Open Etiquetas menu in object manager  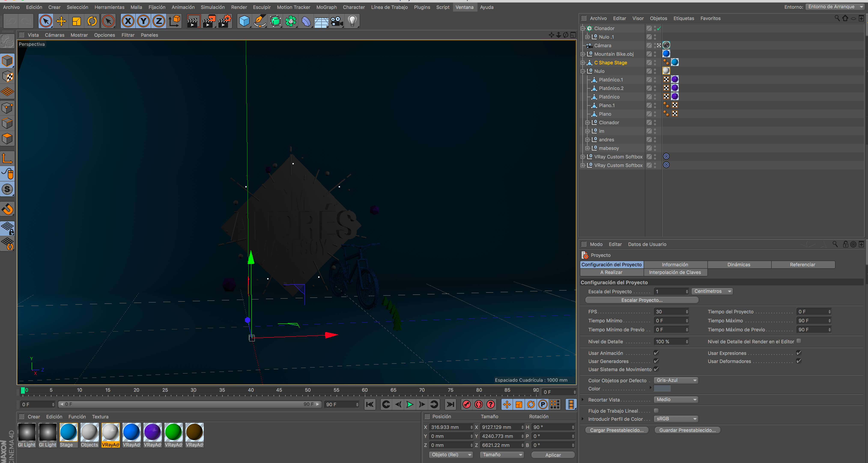[x=684, y=19]
